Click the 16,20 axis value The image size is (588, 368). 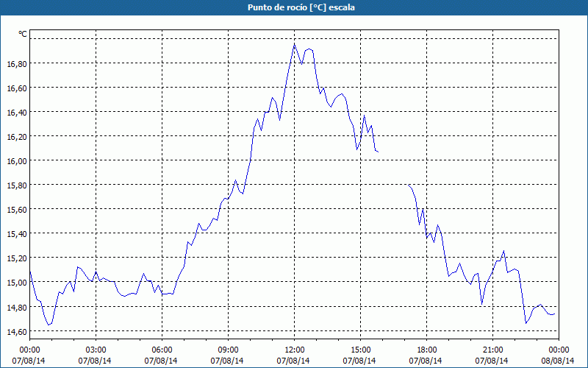point(17,137)
